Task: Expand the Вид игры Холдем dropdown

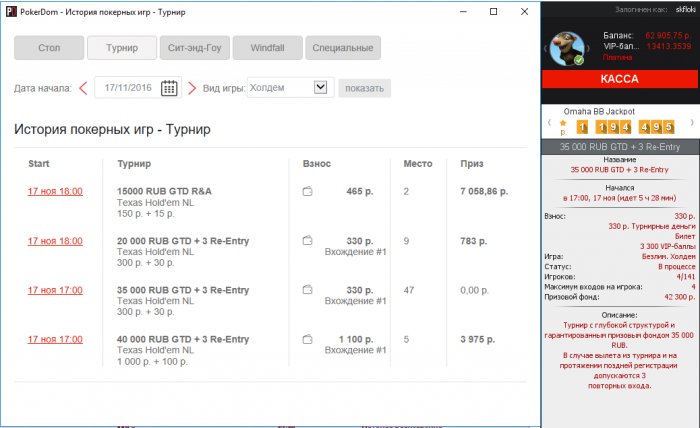Action: coord(320,88)
